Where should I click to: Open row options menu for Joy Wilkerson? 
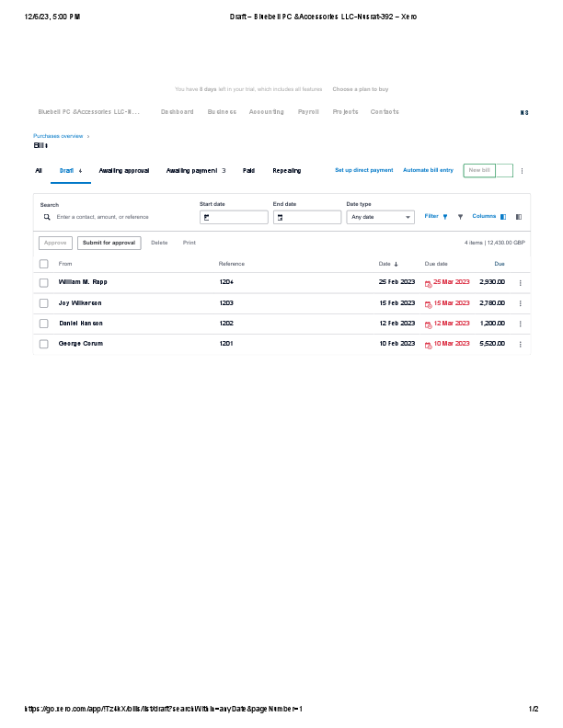point(521,303)
